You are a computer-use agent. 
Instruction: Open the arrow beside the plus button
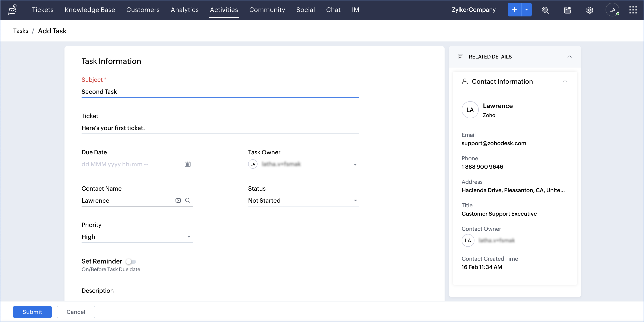click(527, 10)
